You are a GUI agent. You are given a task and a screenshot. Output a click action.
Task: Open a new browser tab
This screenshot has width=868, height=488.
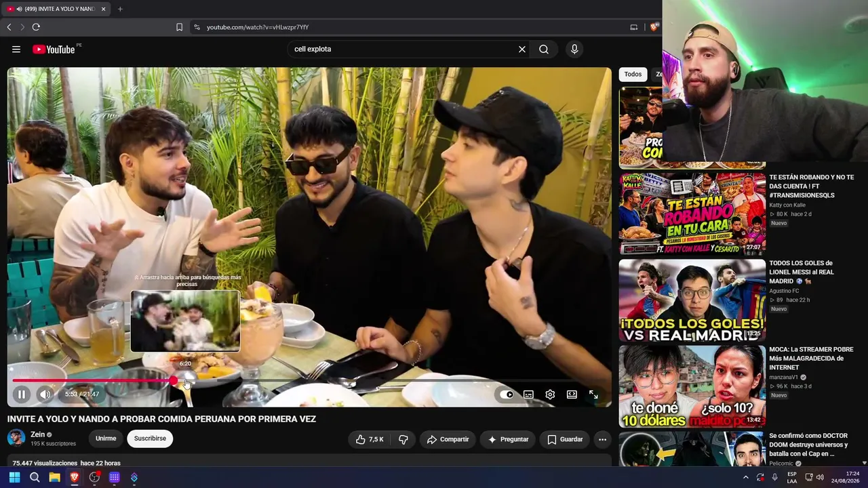[120, 9]
